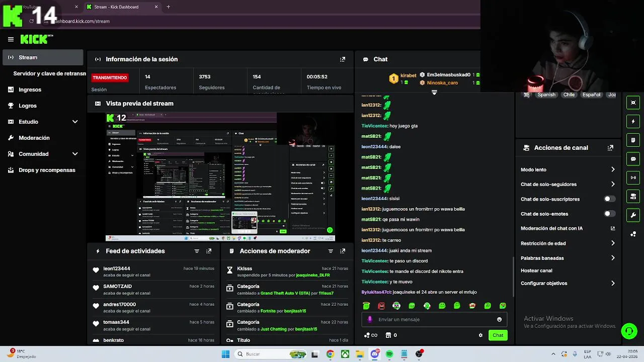This screenshot has width=644, height=362.
Task: Click the chat bubble sidebar shortcut
Action: pos(633,159)
